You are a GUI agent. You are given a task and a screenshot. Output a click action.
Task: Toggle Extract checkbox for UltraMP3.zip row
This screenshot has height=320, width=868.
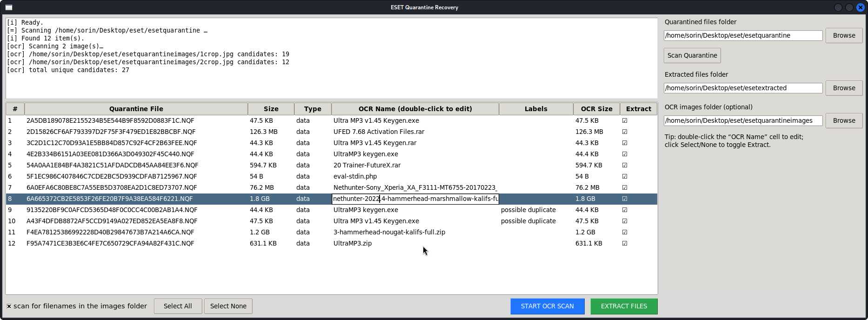coord(625,243)
